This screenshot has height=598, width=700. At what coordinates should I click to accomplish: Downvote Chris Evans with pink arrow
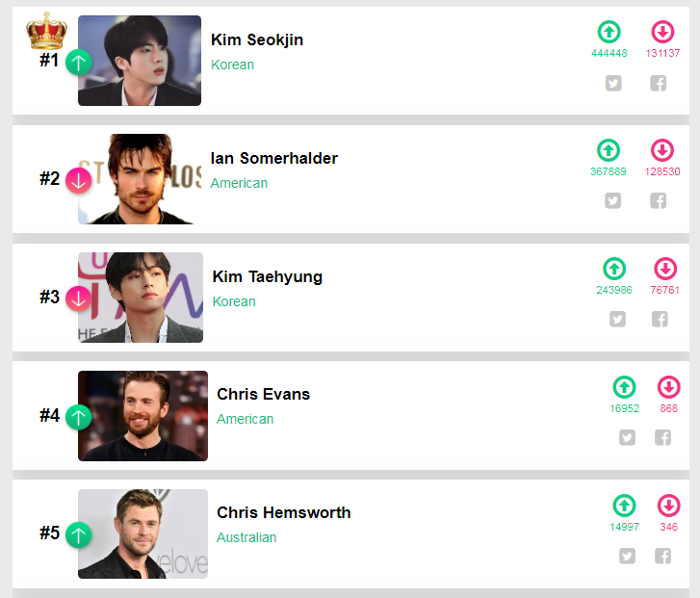click(668, 387)
